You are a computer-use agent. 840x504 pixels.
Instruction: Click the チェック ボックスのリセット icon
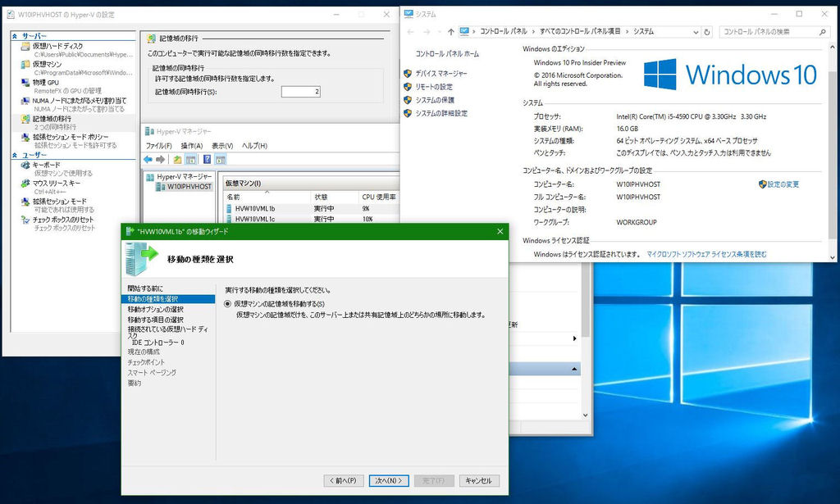(x=25, y=220)
